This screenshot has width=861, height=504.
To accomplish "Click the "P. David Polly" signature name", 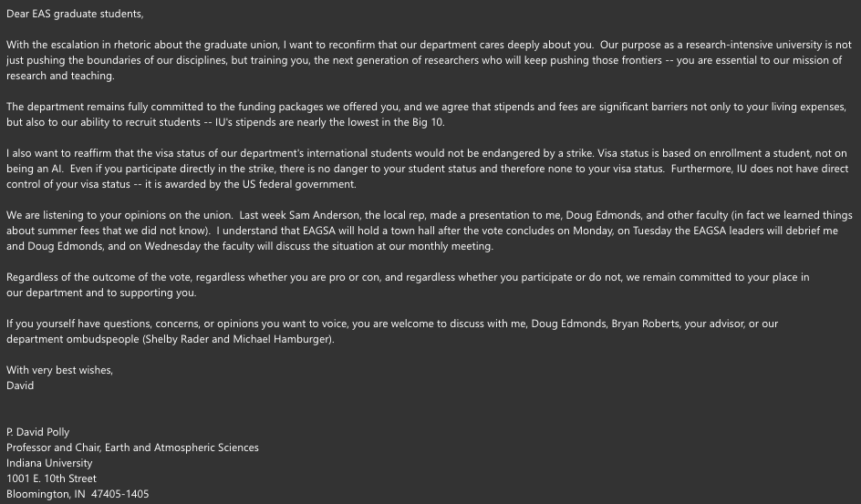I will pyautogui.click(x=38, y=432).
